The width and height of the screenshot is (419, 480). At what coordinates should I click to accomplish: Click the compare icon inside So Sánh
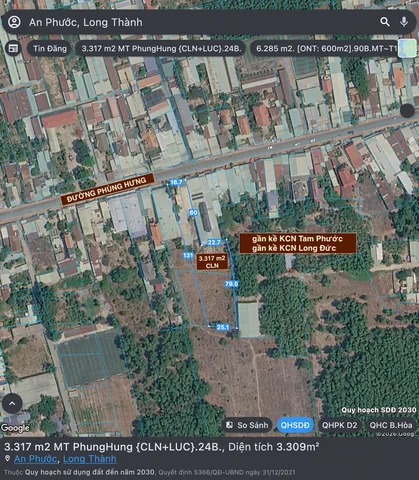pos(229,425)
